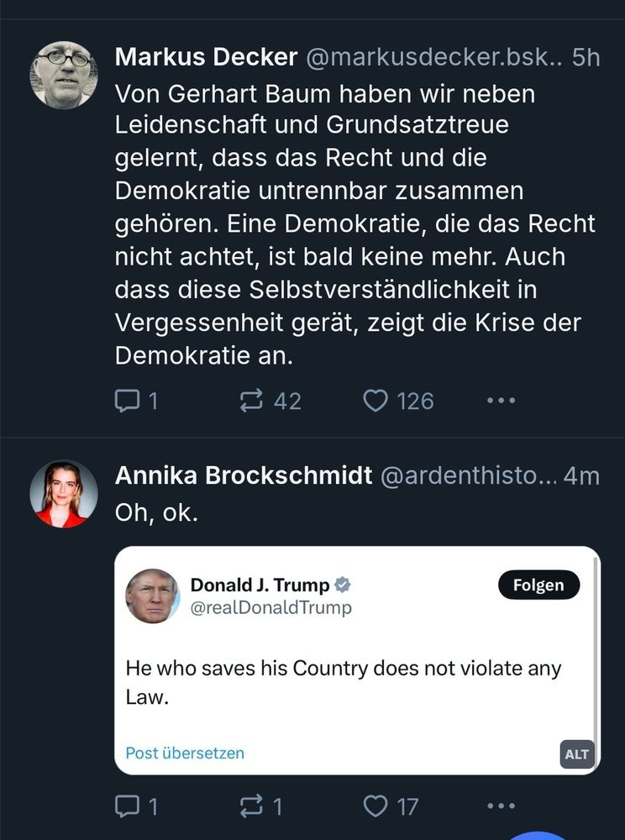Show ALT text of embedded image
625x840 pixels.
(577, 754)
